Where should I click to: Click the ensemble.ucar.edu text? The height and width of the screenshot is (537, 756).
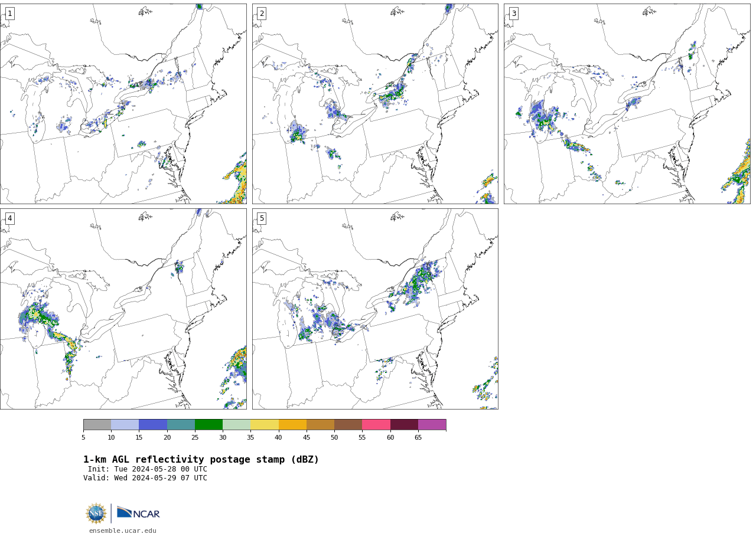click(x=123, y=531)
